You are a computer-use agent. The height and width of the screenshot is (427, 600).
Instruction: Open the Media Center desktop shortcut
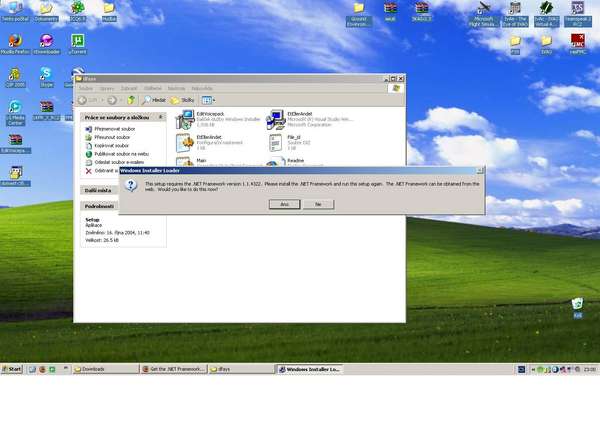15,113
